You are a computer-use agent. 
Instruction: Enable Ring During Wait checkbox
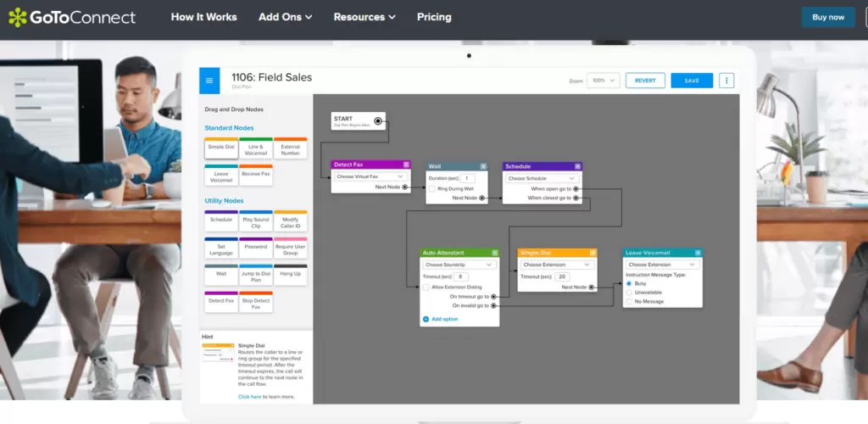click(431, 189)
